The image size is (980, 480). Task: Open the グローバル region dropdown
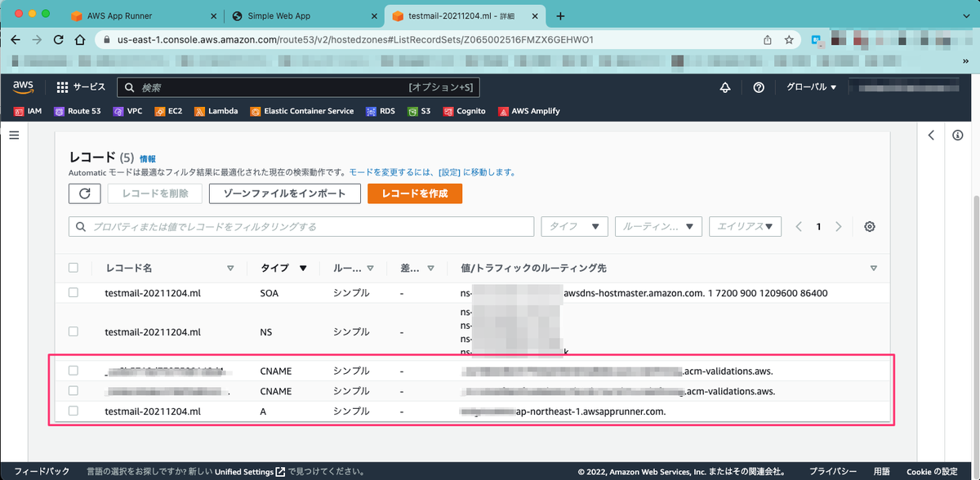click(x=811, y=87)
